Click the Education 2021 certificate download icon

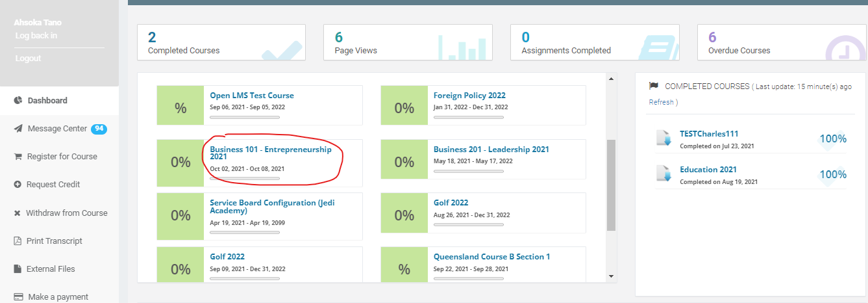663,174
